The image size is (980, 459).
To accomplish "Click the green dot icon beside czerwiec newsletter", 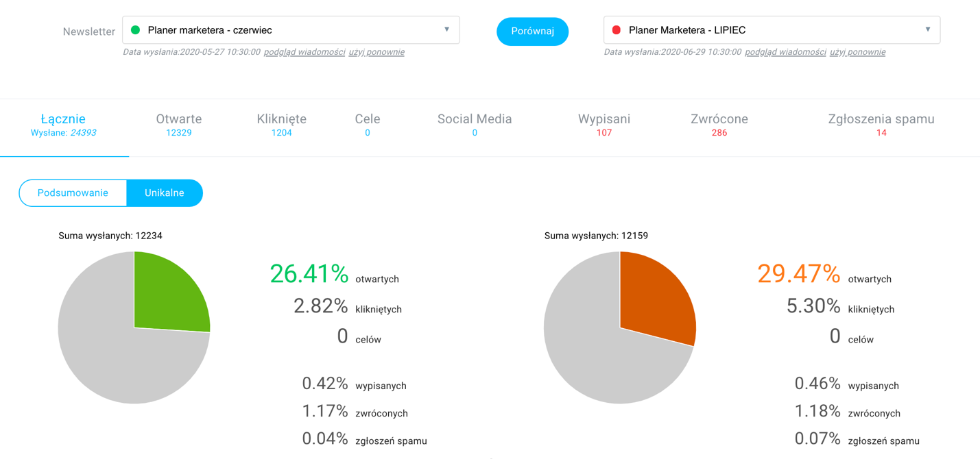I will [x=135, y=30].
